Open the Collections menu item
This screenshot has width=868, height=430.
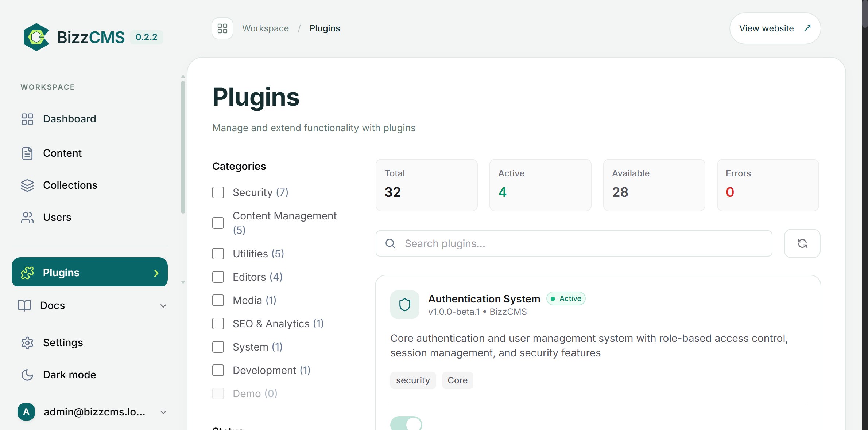(90, 185)
